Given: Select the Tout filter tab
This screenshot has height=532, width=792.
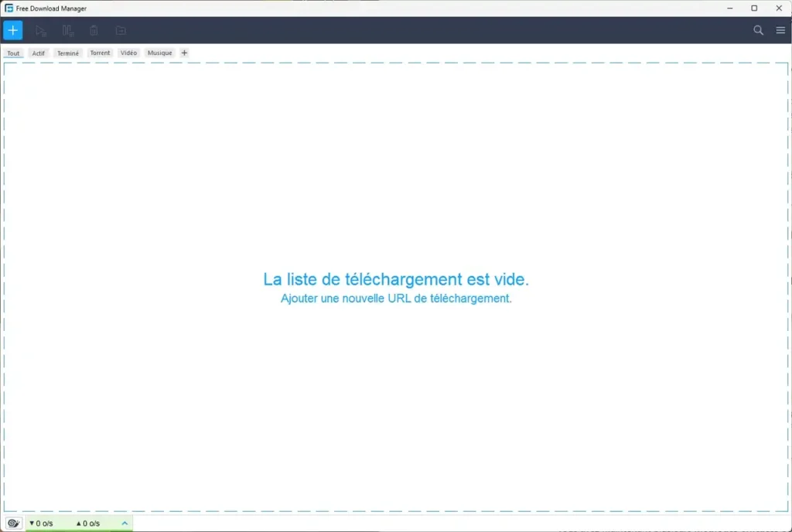Looking at the screenshot, I should click(x=13, y=53).
